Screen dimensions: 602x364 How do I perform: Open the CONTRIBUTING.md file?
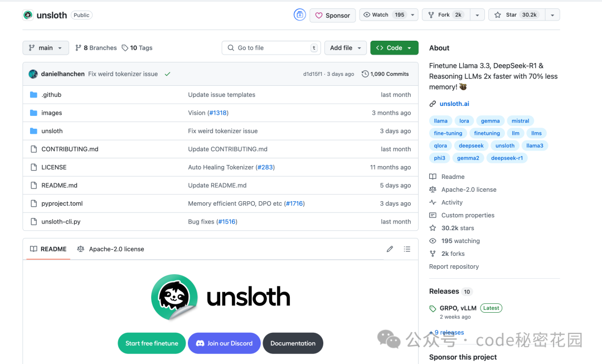tap(70, 149)
